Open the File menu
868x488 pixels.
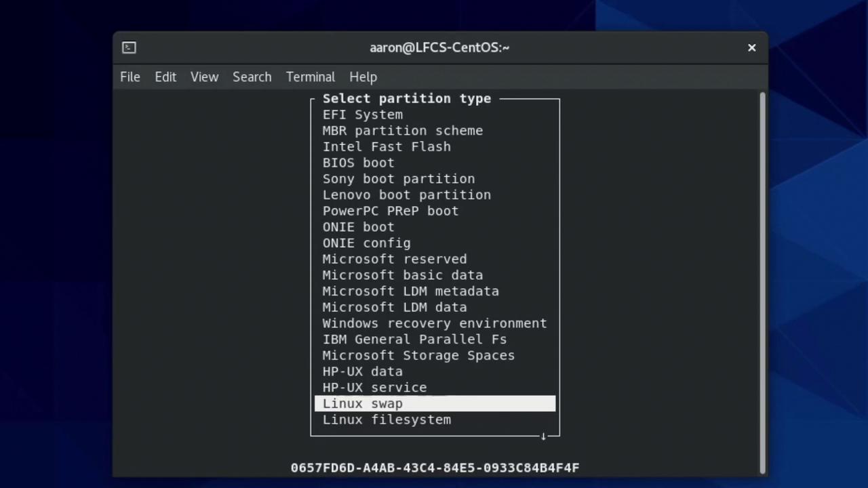tap(130, 77)
